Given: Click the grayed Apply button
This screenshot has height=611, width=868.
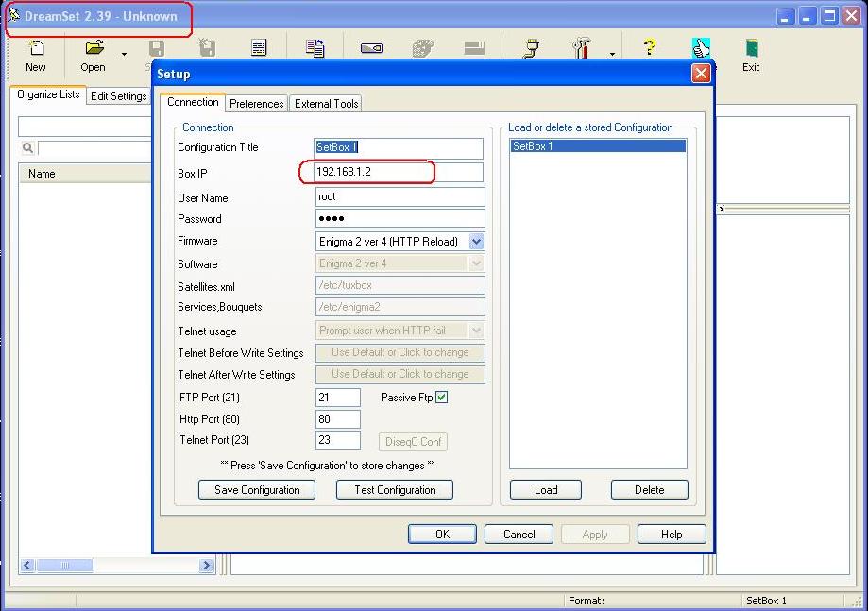Looking at the screenshot, I should [x=595, y=535].
